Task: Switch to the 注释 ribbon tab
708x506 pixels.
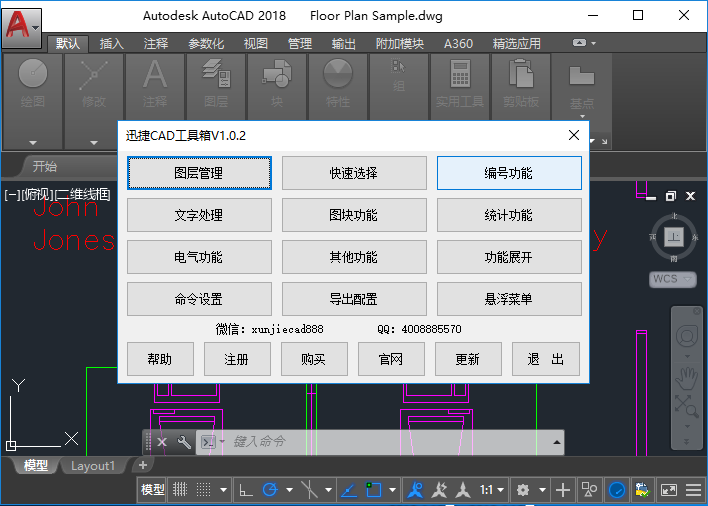Action: 156,44
